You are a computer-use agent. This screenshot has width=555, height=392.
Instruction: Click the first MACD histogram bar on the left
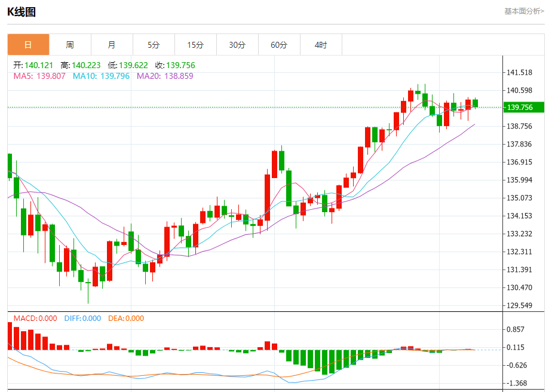(x=10, y=336)
